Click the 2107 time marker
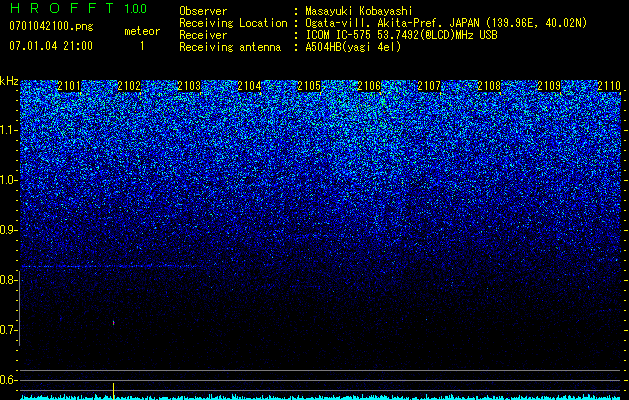This screenshot has width=629, height=400. tap(429, 86)
